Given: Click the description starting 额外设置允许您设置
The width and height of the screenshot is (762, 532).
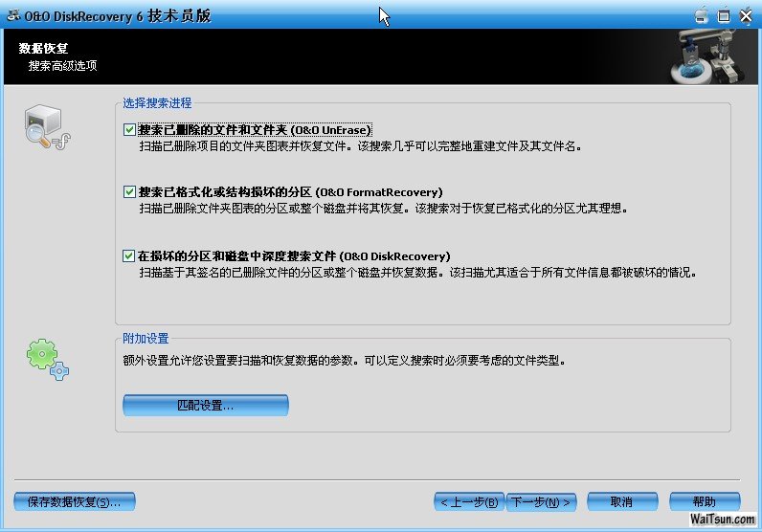Looking at the screenshot, I should click(x=345, y=361).
